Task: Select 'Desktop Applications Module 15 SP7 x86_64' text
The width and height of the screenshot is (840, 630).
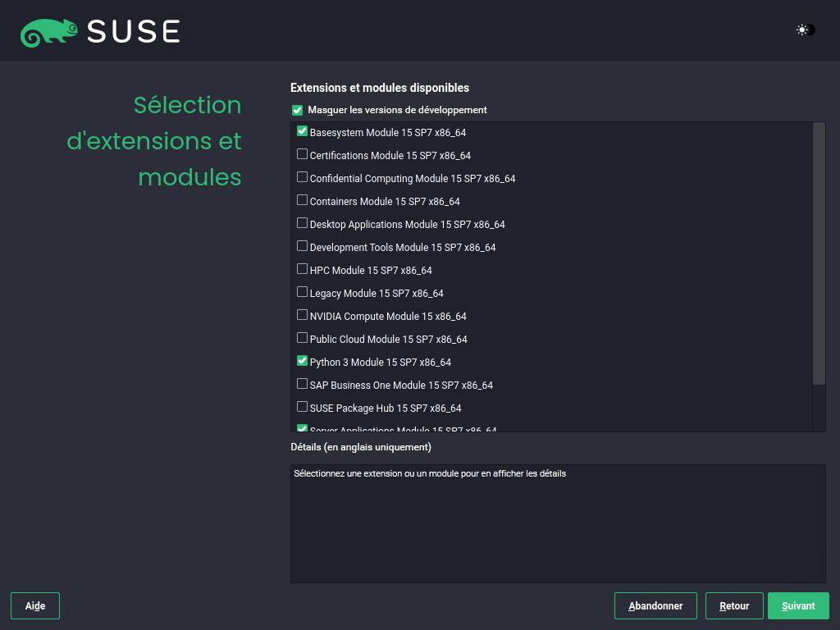Action: point(407,225)
